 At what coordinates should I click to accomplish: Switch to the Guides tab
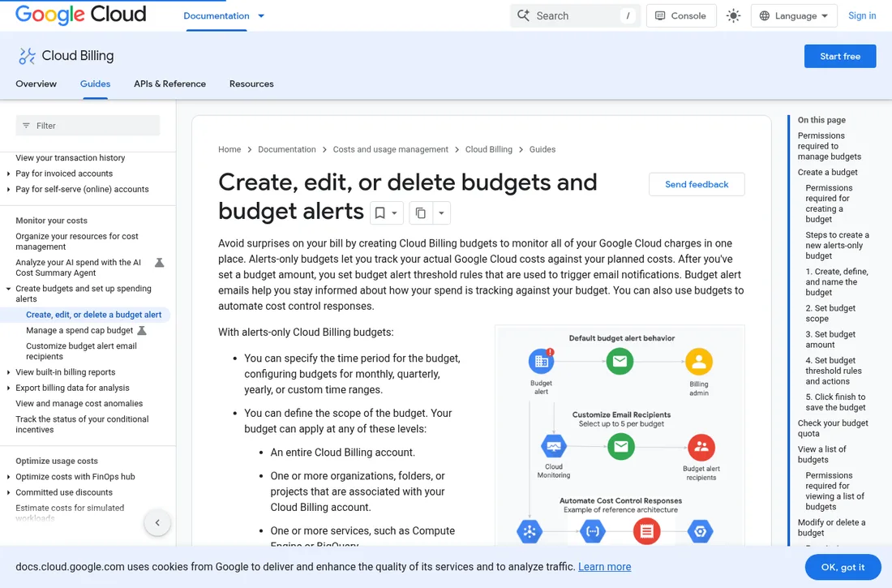[95, 84]
